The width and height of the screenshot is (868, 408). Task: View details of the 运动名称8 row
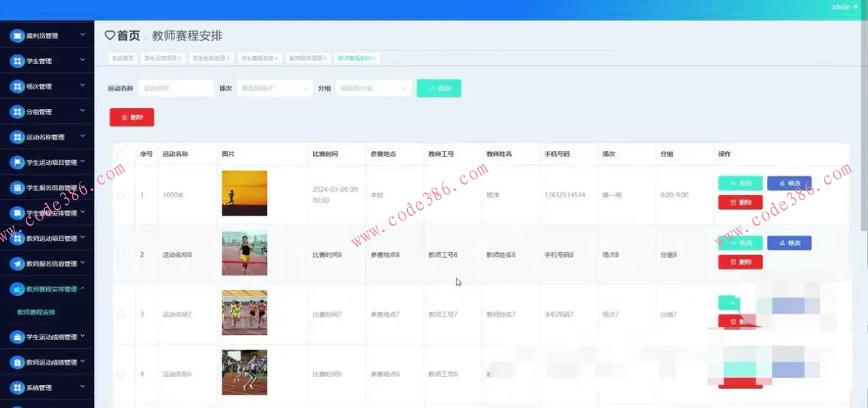tap(740, 243)
